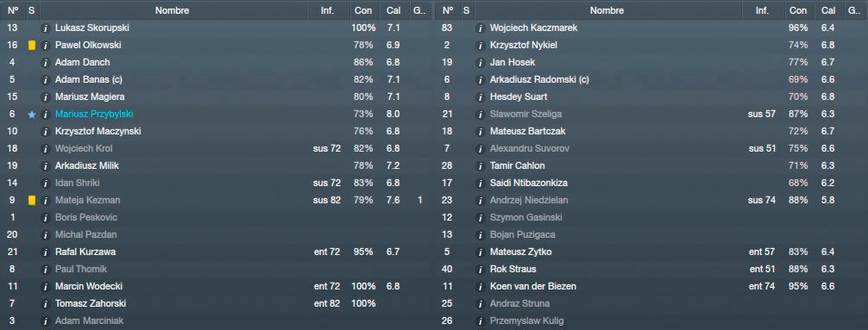Click yellow card icon for Pawel Olkowski
868x330 pixels.
(x=32, y=46)
